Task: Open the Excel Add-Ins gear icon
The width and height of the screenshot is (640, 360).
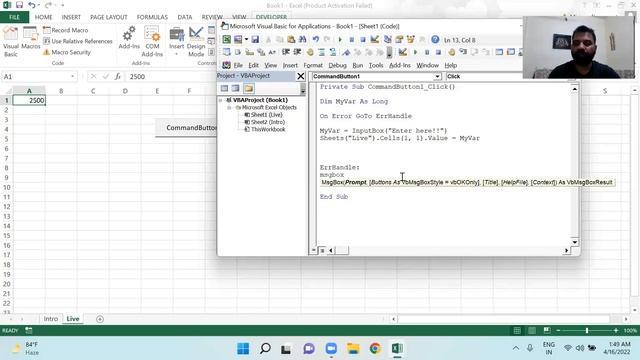Action: 129,38
